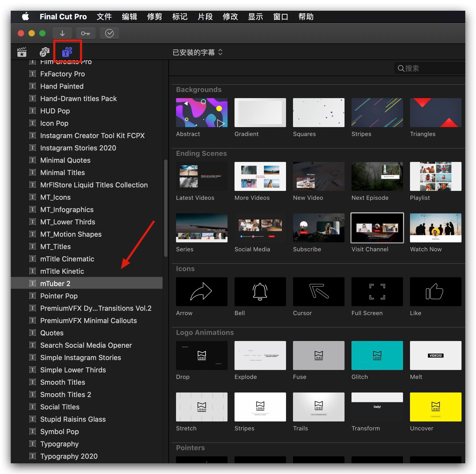The height and width of the screenshot is (474, 476).
Task: Select the Visit Channel ending scene
Action: point(377,228)
